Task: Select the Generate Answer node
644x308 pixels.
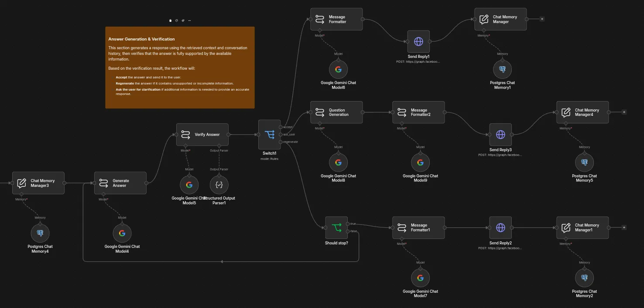Action: point(120,183)
